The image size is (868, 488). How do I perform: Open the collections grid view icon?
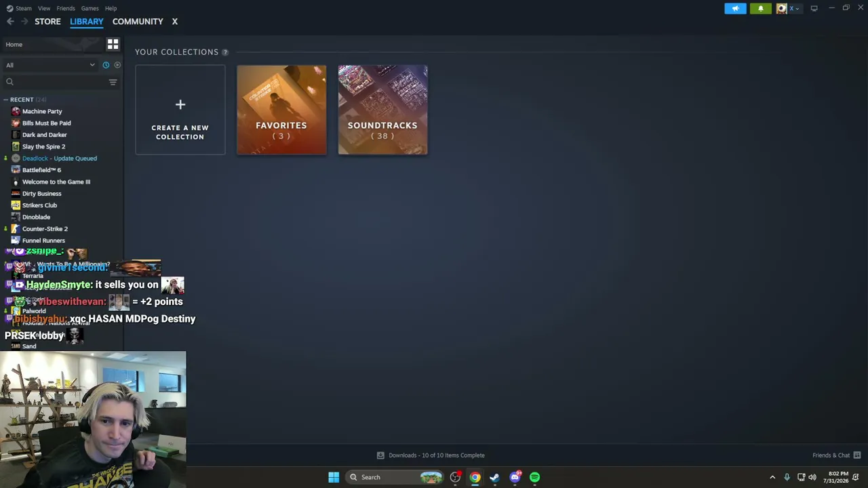113,45
